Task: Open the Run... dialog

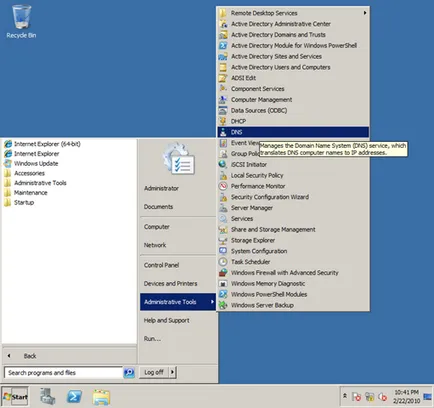Action: (x=152, y=339)
